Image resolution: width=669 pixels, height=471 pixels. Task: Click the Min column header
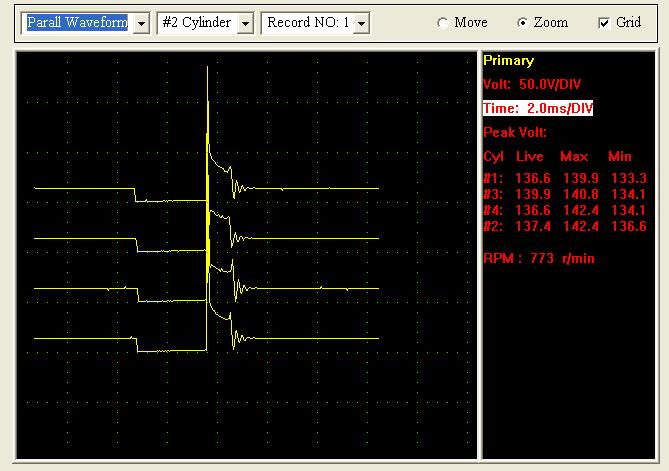[x=620, y=156]
